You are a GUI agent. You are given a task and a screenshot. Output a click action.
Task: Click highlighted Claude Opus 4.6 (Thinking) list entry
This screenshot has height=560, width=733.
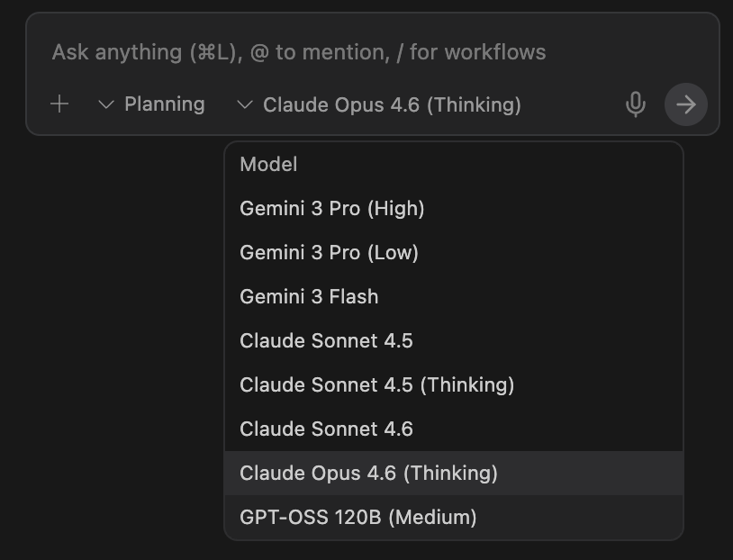pos(454,473)
